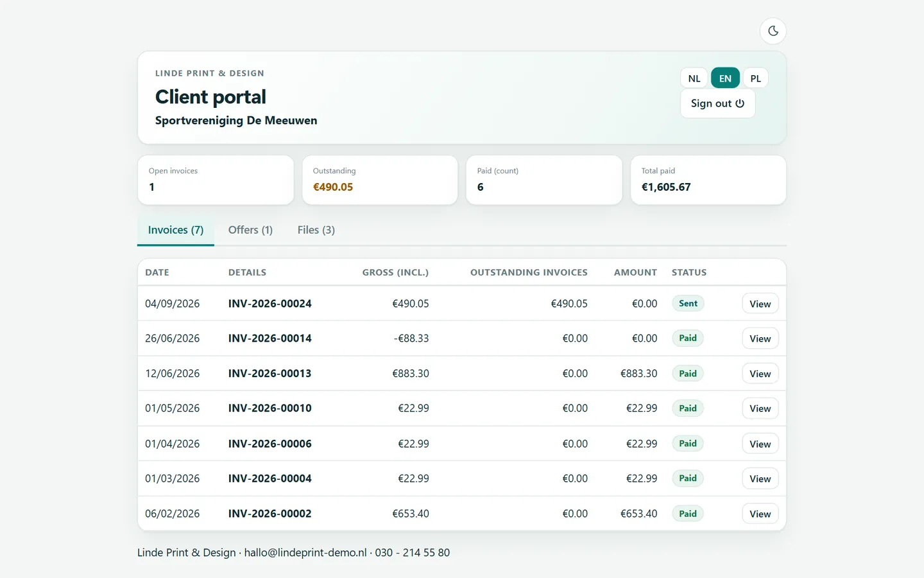Viewport: 924px width, 578px height.
Task: Open the Files (3) tab
Action: tap(316, 230)
